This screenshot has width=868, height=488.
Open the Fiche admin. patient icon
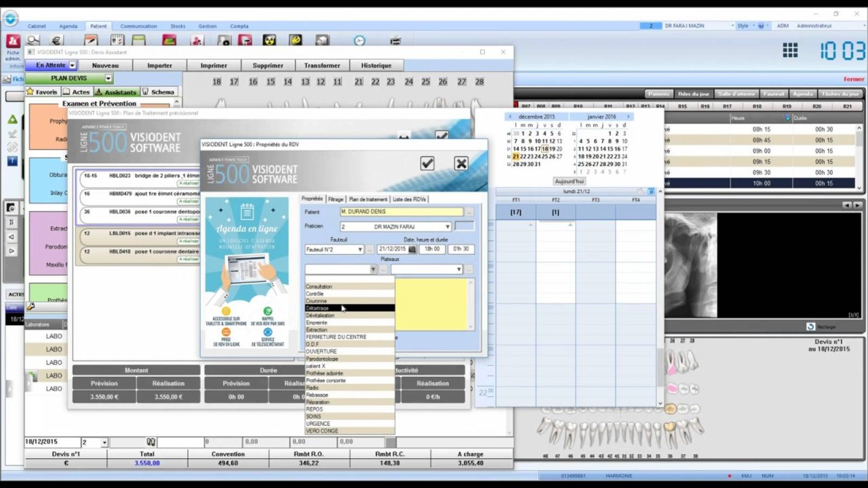pos(13,42)
